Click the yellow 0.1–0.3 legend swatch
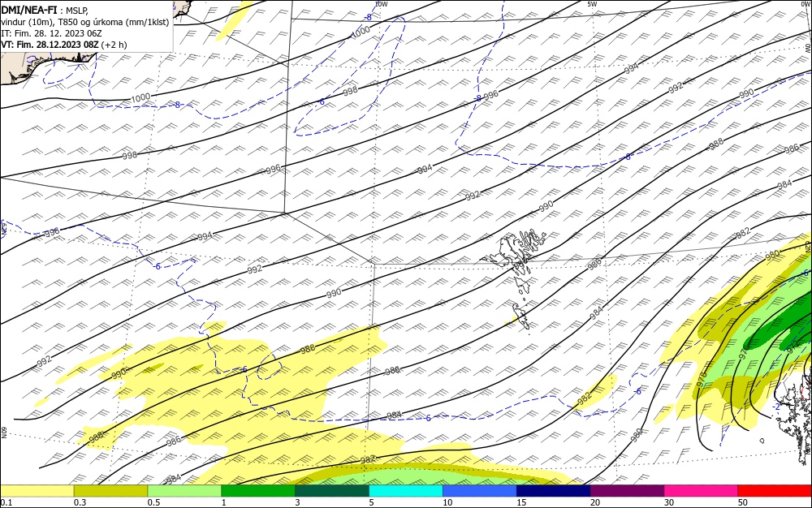Image resolution: width=812 pixels, height=508 pixels. (37, 491)
